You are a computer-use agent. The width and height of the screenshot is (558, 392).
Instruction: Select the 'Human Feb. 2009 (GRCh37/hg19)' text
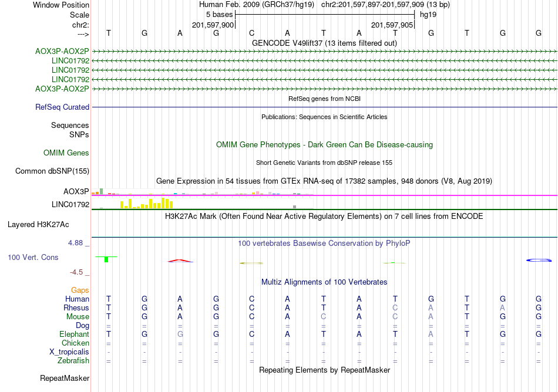point(257,5)
